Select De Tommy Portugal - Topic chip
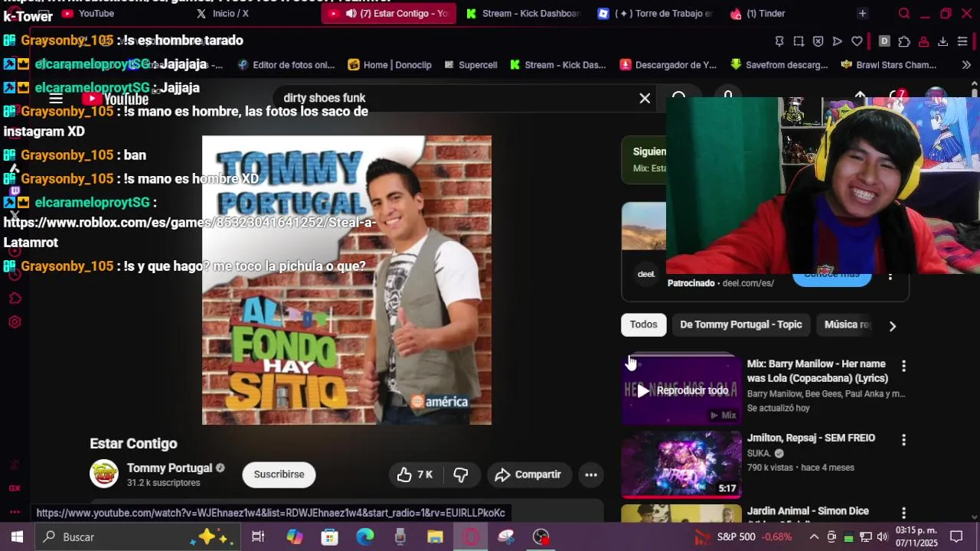The width and height of the screenshot is (980, 551). point(741,324)
